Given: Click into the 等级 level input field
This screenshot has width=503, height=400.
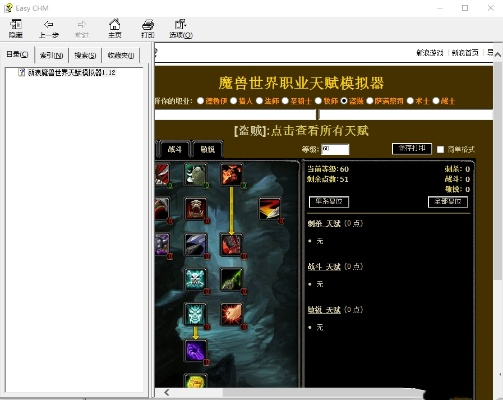Looking at the screenshot, I should pyautogui.click(x=335, y=149).
